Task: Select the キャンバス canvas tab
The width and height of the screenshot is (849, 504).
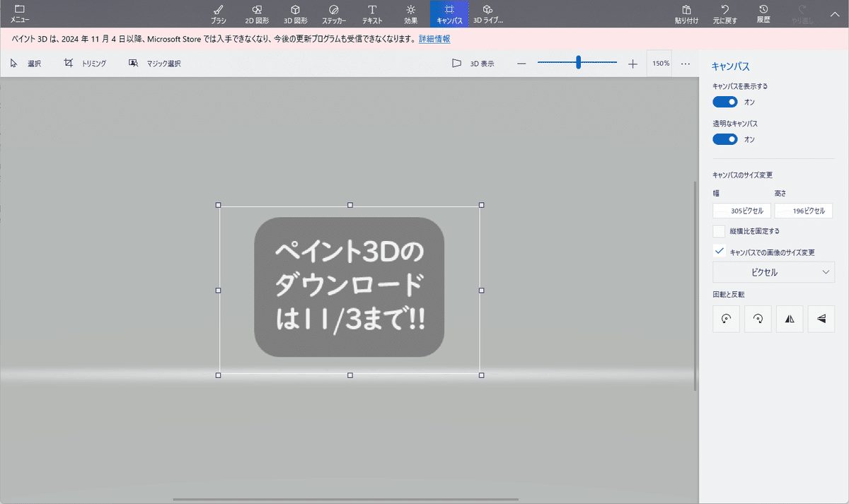Action: (449, 14)
